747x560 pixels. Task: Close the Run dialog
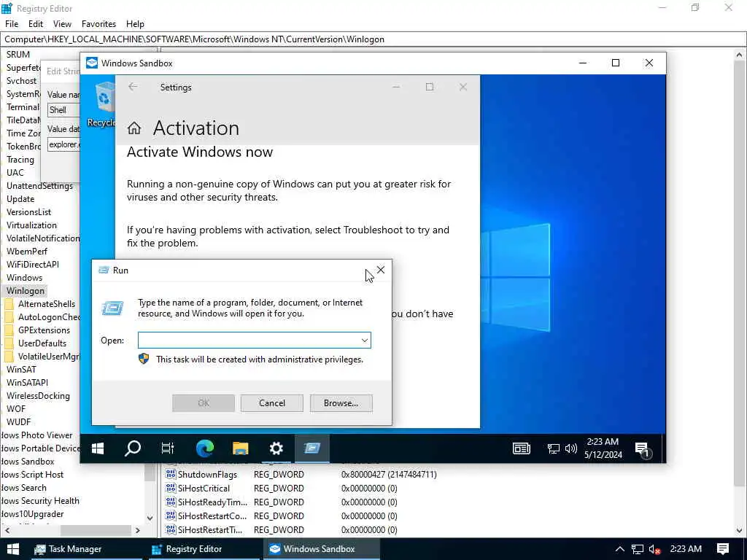[381, 270]
